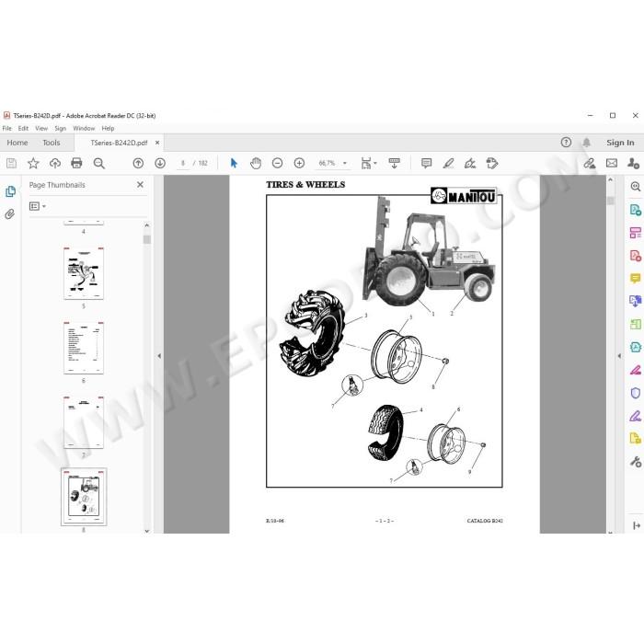Viewport: 644px width, 644px height.
Task: Open the Export PDF tool
Action: point(635,210)
